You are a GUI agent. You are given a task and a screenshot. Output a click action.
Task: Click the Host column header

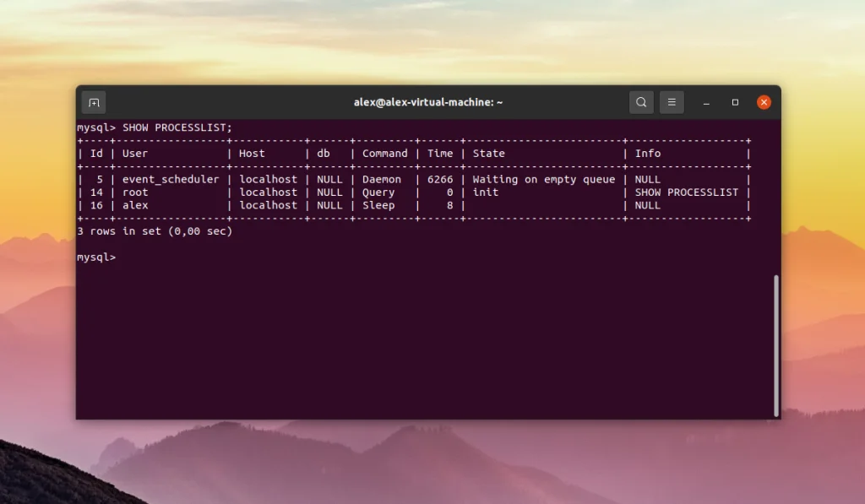[x=252, y=153]
